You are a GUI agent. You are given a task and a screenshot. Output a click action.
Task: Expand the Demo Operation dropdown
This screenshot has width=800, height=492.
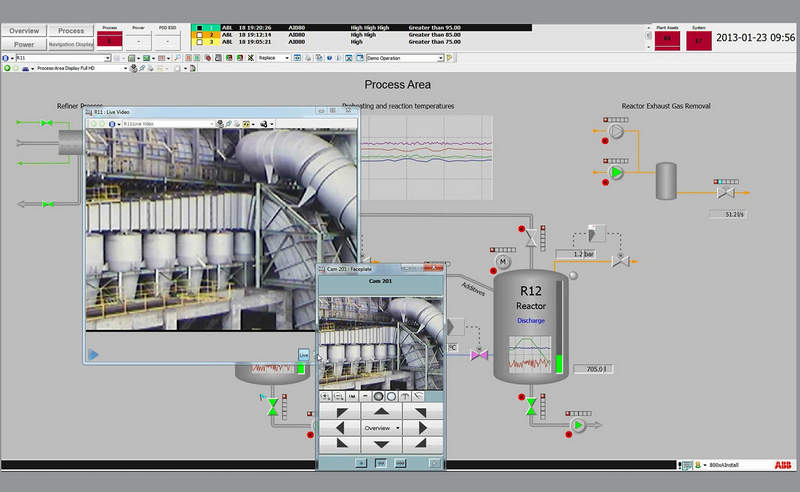point(440,58)
